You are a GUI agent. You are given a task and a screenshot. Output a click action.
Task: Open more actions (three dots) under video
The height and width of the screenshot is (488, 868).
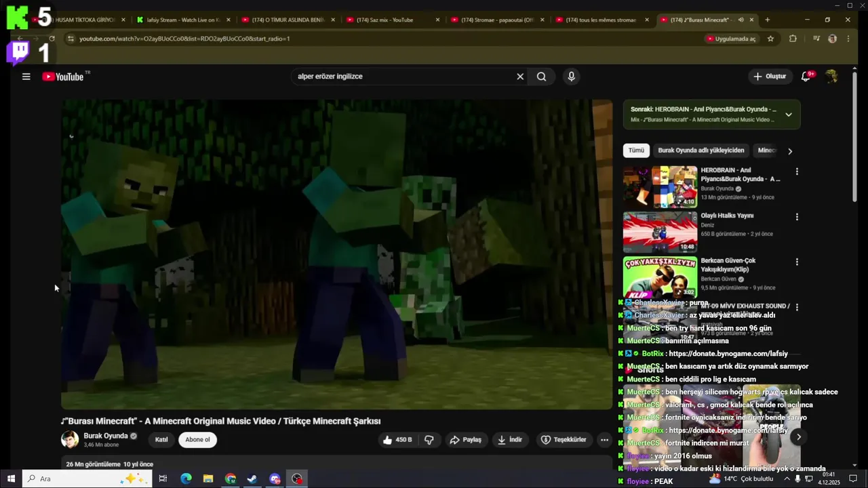pyautogui.click(x=604, y=440)
